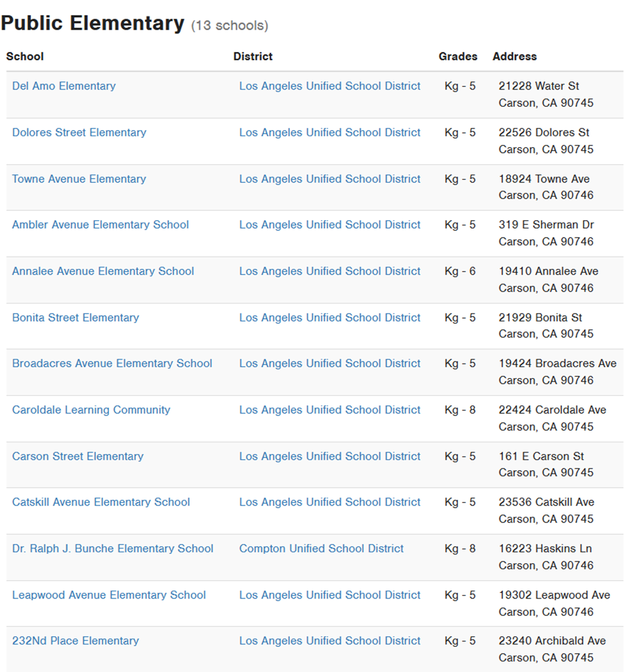Click the address "22424 Caroldale Ave"
The width and height of the screenshot is (624, 672).
[x=552, y=410]
